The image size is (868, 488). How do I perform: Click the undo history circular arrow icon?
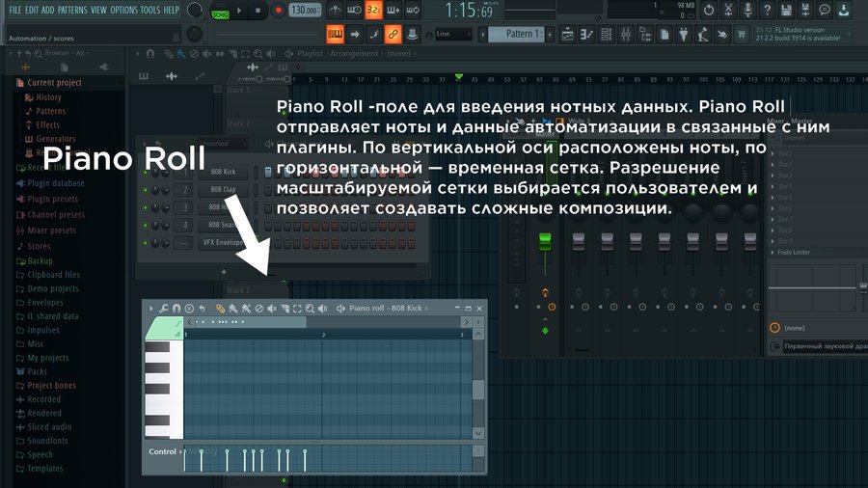click(709, 10)
